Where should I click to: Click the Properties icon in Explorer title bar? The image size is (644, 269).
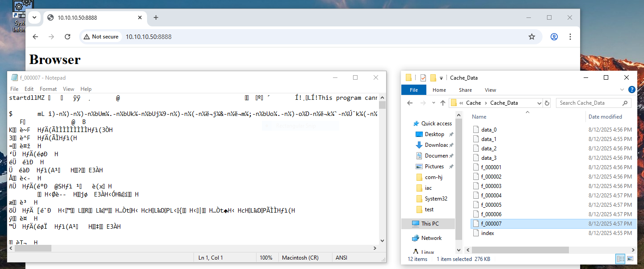tap(423, 77)
